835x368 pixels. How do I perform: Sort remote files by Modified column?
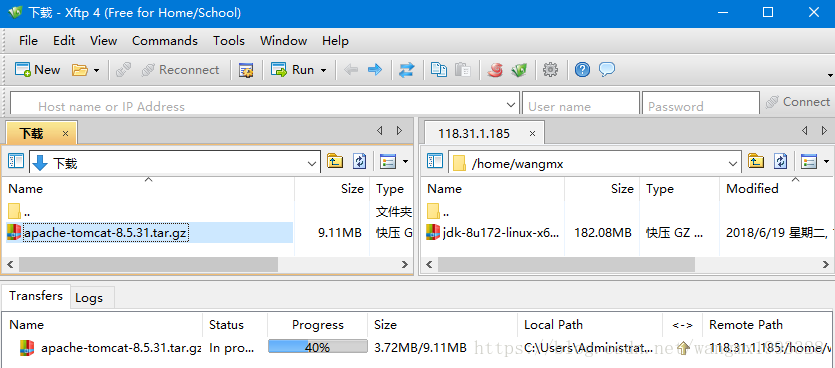click(752, 189)
